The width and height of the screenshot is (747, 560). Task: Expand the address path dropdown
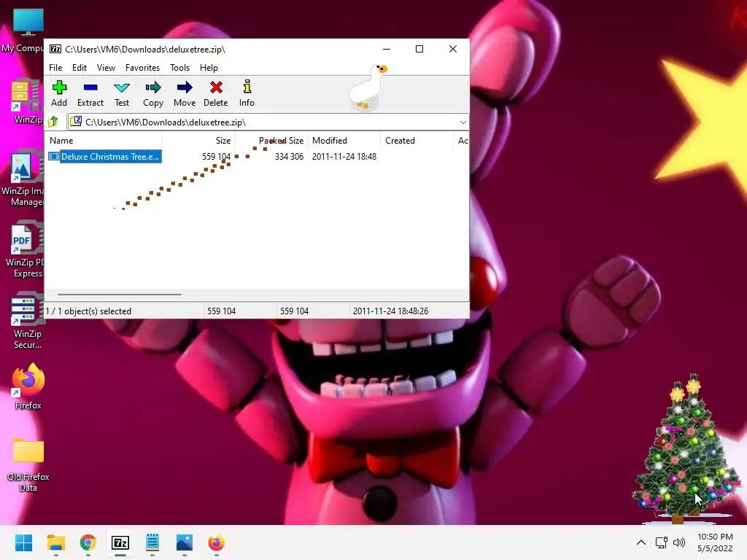click(462, 122)
